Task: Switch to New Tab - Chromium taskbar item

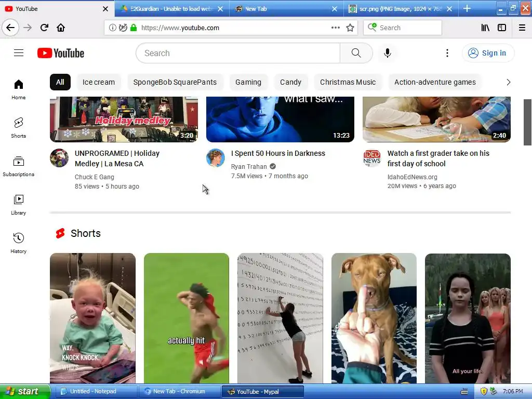Action: [x=179, y=392]
